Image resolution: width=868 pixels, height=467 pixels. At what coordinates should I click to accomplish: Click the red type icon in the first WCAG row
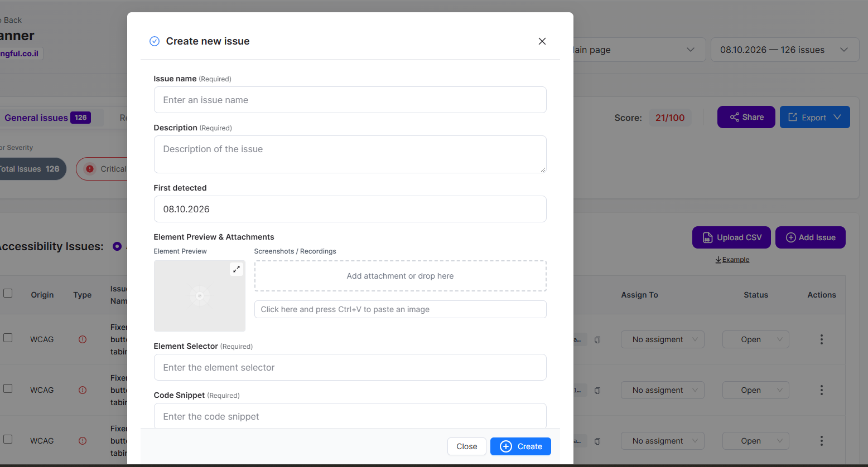click(x=83, y=339)
